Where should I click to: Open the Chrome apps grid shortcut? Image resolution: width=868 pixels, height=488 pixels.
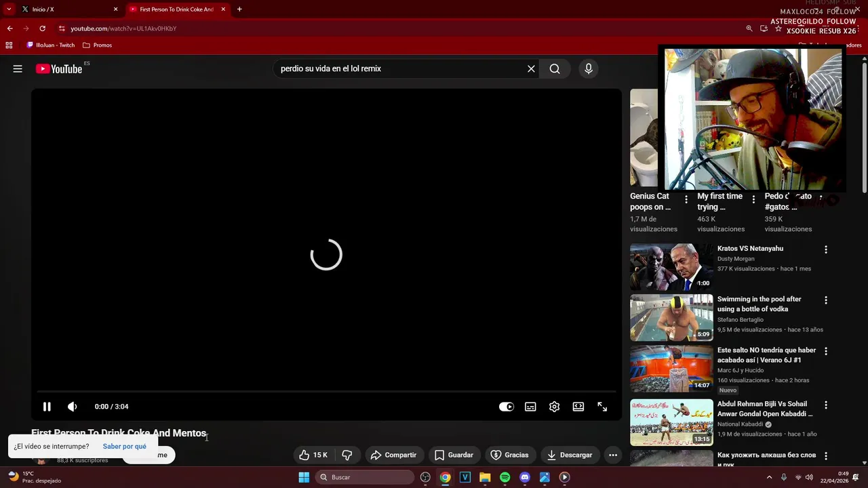click(x=9, y=45)
